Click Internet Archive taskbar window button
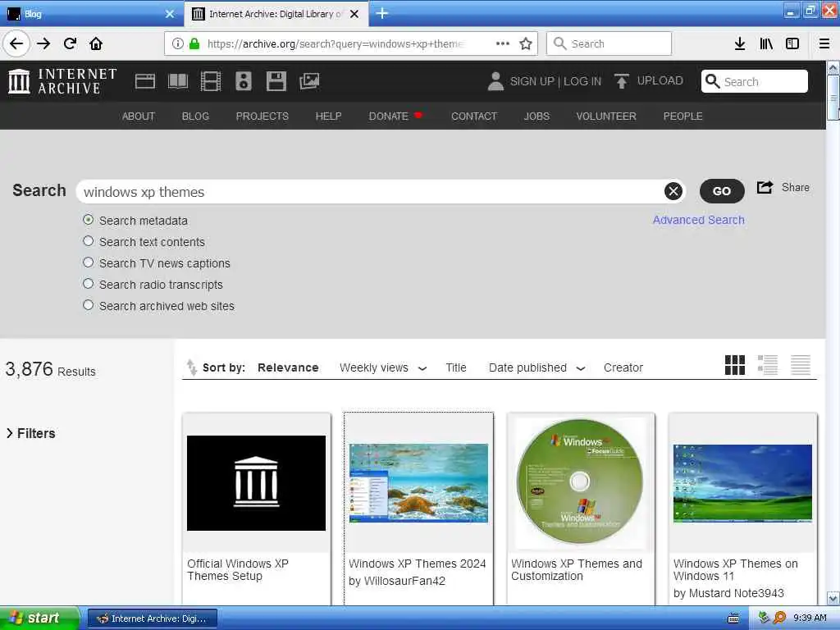The width and height of the screenshot is (840, 630). point(152,619)
